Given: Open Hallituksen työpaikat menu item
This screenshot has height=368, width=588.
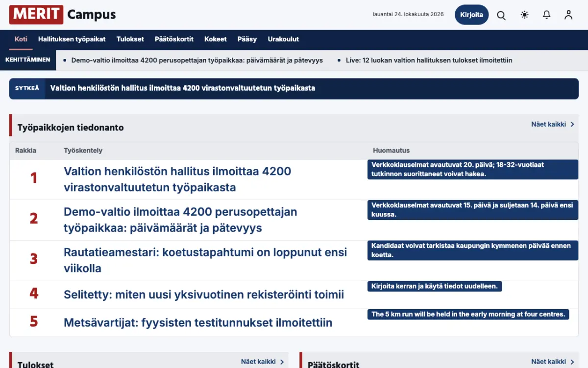Looking at the screenshot, I should (x=72, y=39).
